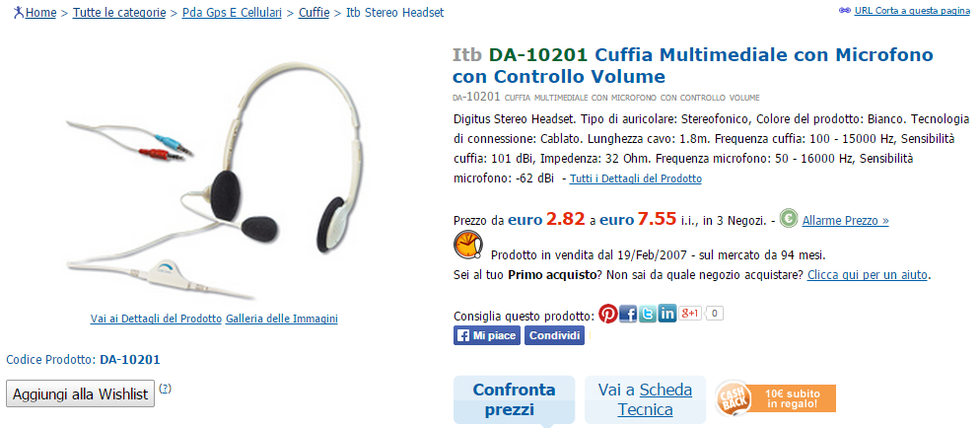Screen dimensions: 980x428
Task: Click the Google +1 button
Action: (690, 313)
